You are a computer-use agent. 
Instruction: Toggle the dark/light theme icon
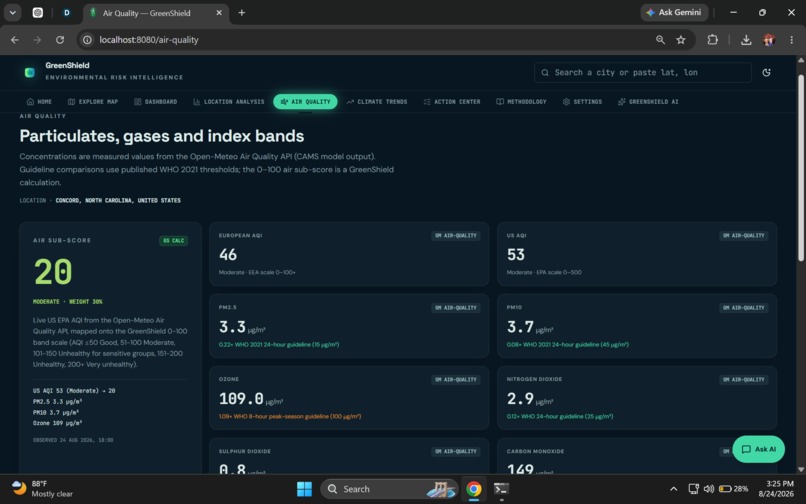point(766,73)
